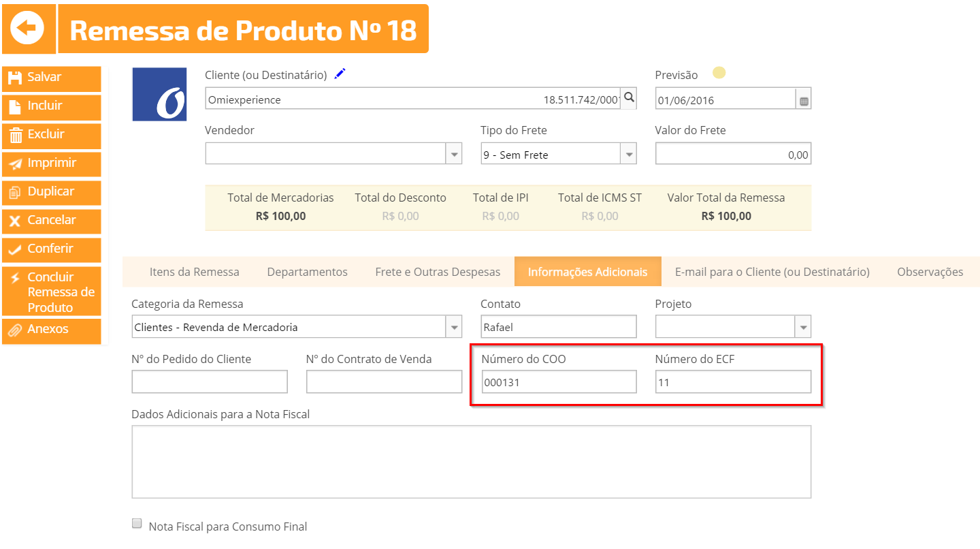Open Frete e Outras Despesas tab
The height and width of the screenshot is (549, 980).
[438, 272]
